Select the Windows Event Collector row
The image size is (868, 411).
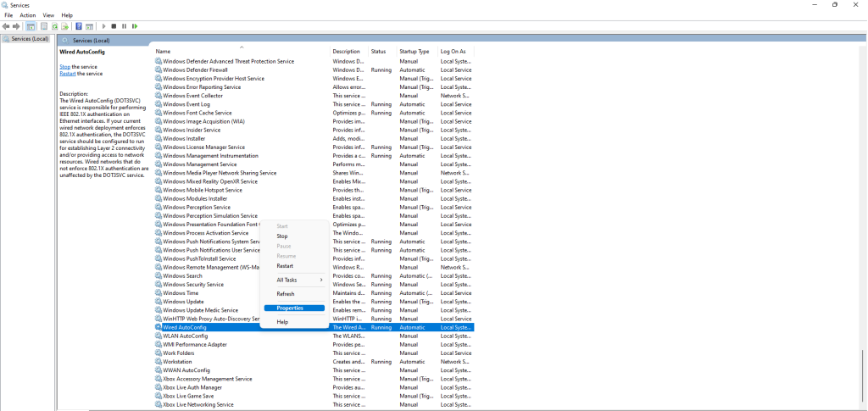pyautogui.click(x=314, y=96)
